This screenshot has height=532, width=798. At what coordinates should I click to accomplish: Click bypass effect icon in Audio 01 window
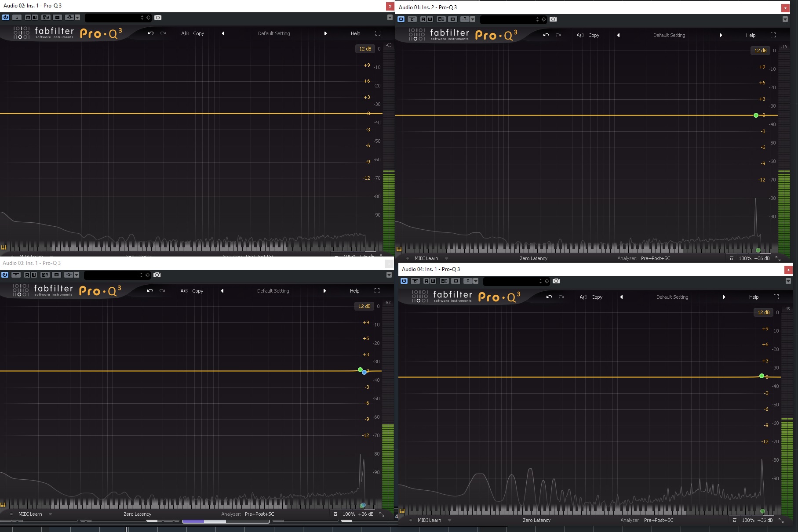[412, 19]
